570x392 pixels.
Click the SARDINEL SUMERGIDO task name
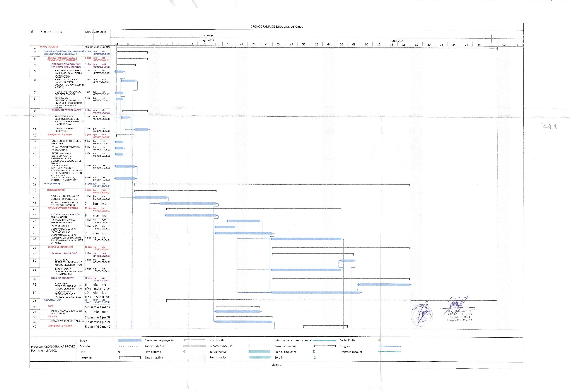click(64, 253)
